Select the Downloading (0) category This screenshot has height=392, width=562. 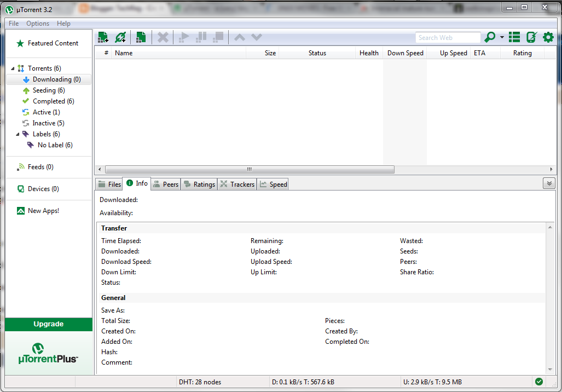[x=49, y=79]
